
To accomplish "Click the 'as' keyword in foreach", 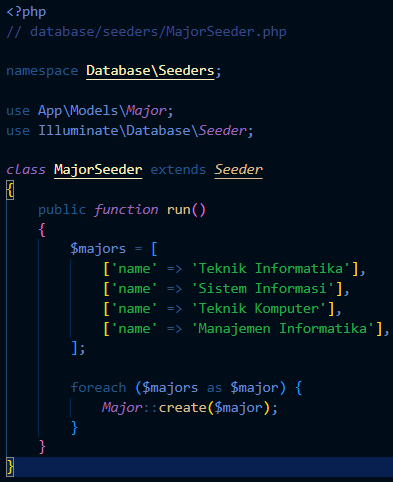I will 214,389.
